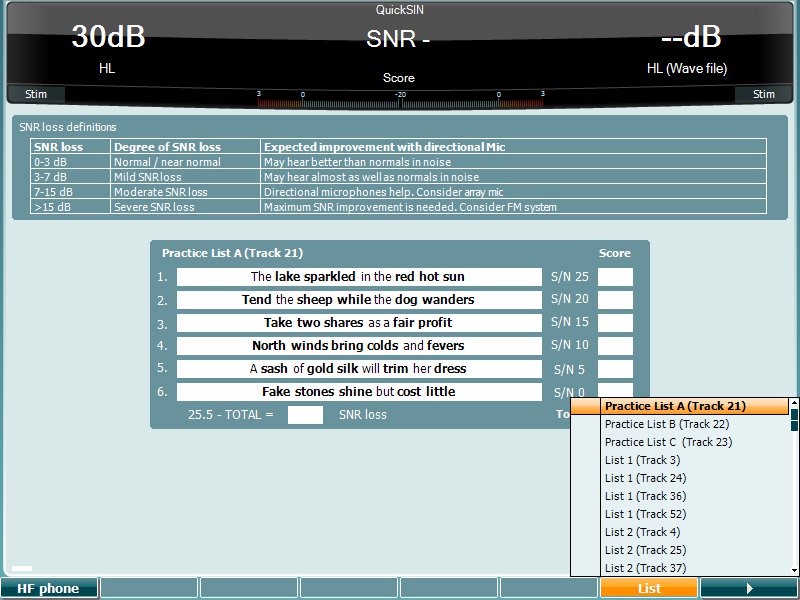Screen dimensions: 800x600
Task: Click score box for sentence 1 (S/N 25)
Action: pyautogui.click(x=615, y=277)
